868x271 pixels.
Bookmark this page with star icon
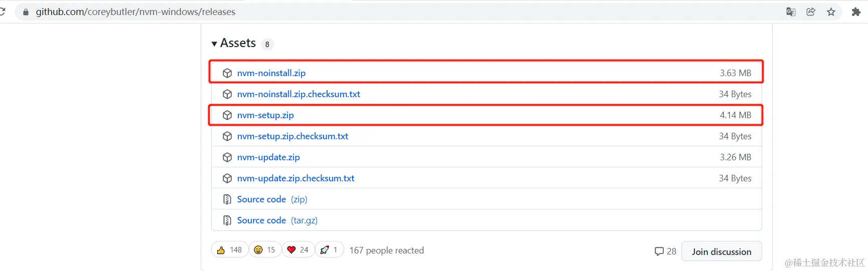[831, 12]
